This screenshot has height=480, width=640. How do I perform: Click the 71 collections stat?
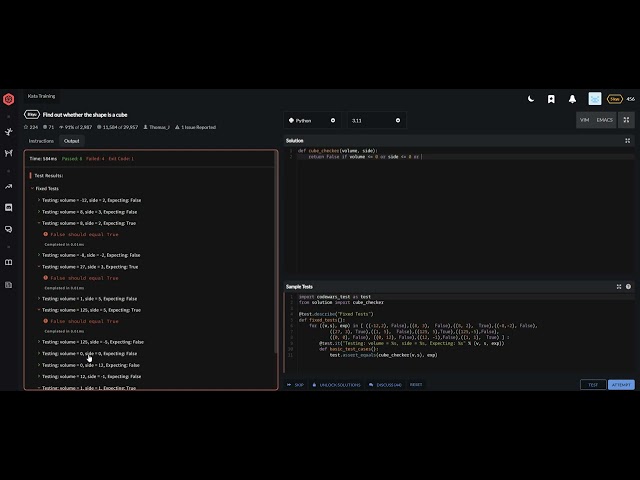[49, 127]
